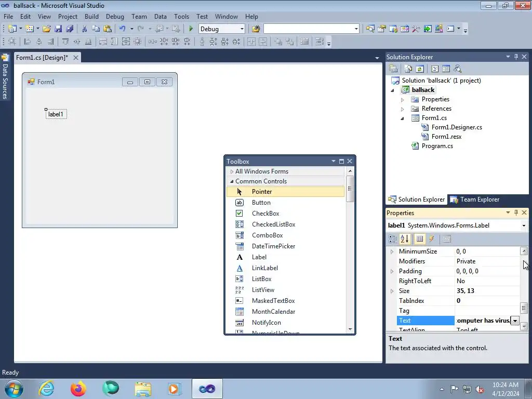Collapse Form1.cs node in Solution Explorer
Image resolution: width=532 pixels, height=399 pixels.
tap(403, 118)
